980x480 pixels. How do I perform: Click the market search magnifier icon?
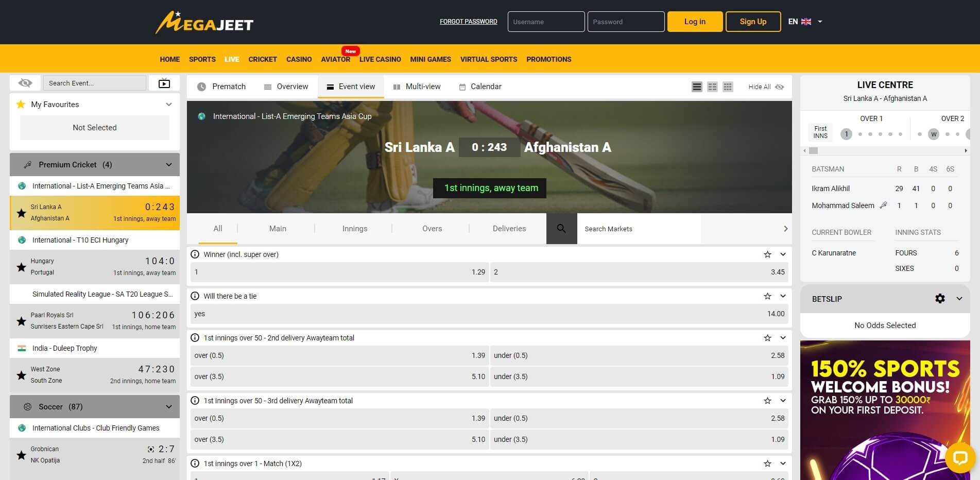point(561,229)
